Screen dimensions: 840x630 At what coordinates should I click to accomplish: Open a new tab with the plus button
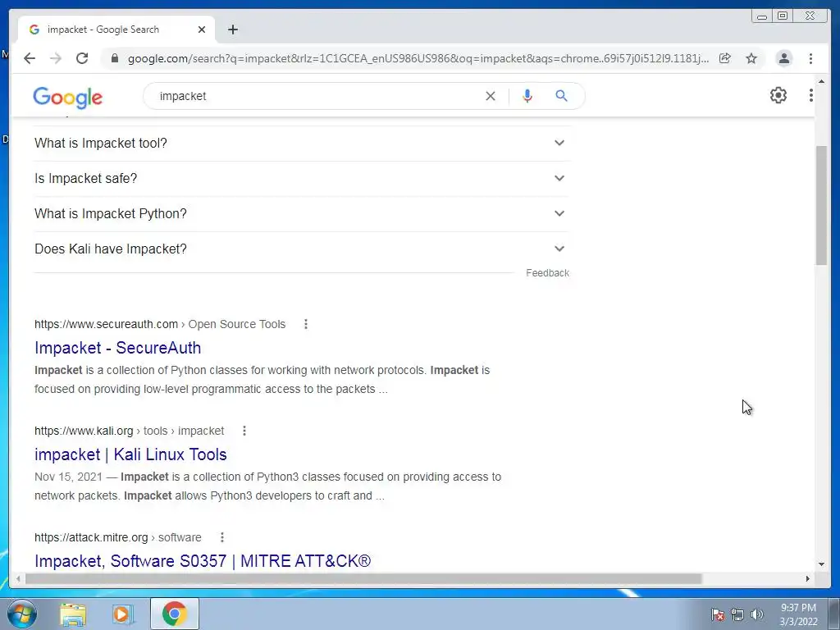click(232, 30)
